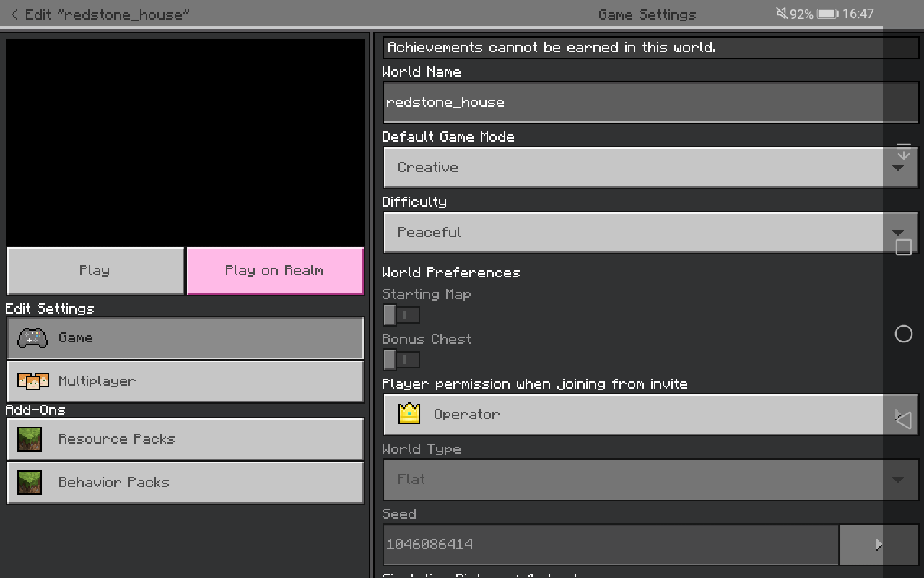Image resolution: width=924 pixels, height=578 pixels.
Task: Open the Game settings tab
Action: pyautogui.click(x=186, y=338)
